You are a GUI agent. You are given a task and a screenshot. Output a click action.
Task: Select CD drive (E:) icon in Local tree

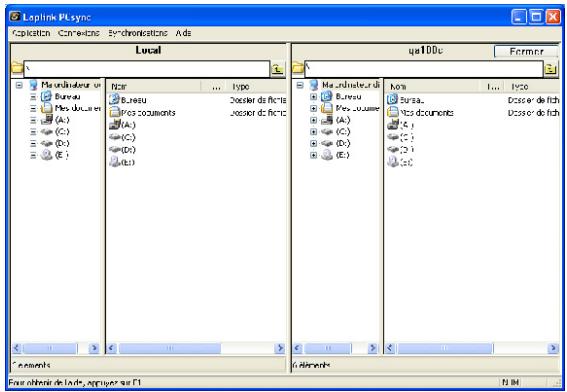pyautogui.click(x=47, y=155)
